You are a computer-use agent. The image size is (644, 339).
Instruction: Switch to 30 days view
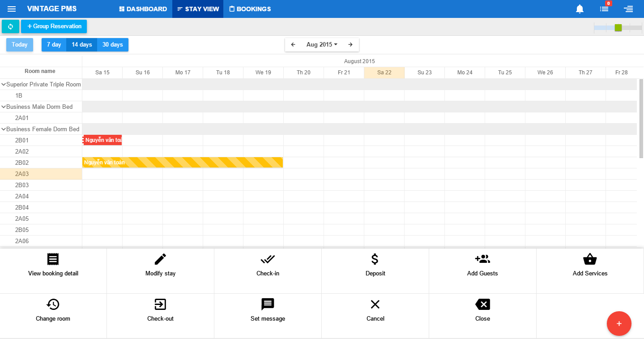click(112, 45)
